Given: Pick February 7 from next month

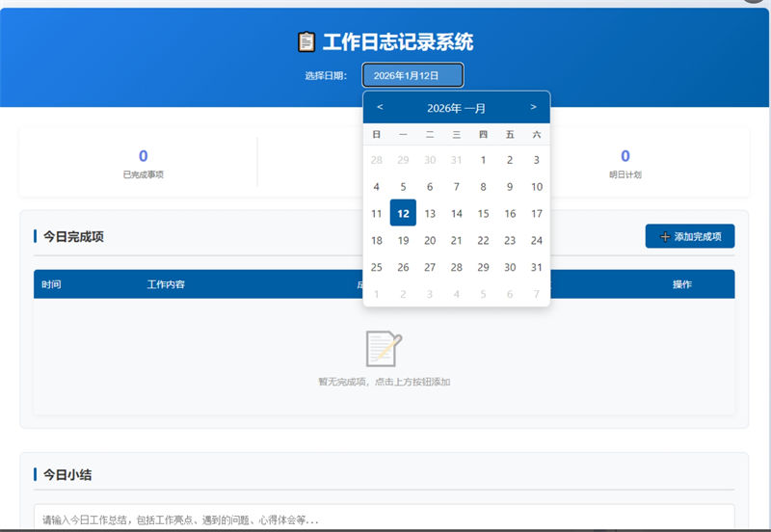Looking at the screenshot, I should click(x=537, y=294).
